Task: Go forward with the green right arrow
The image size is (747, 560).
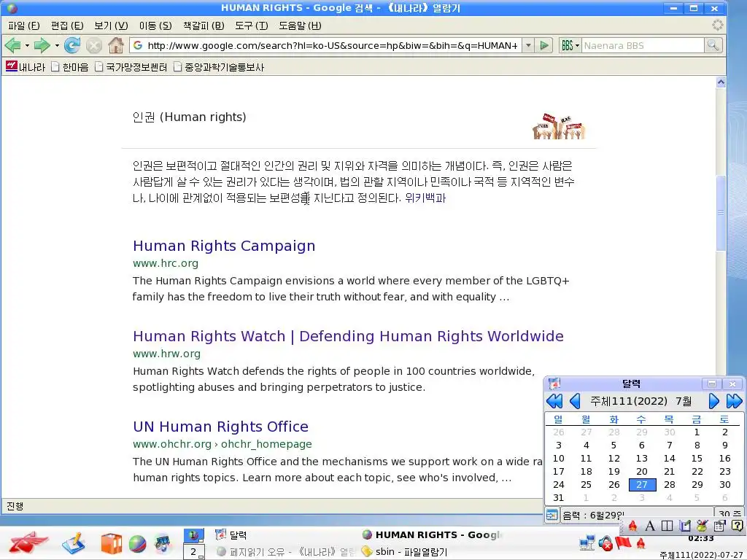Action: (x=42, y=45)
